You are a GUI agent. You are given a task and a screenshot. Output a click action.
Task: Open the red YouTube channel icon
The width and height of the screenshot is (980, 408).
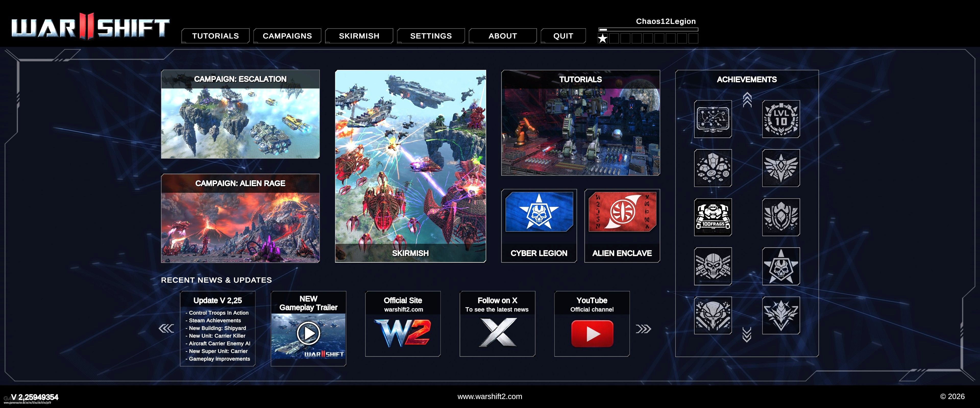592,334
